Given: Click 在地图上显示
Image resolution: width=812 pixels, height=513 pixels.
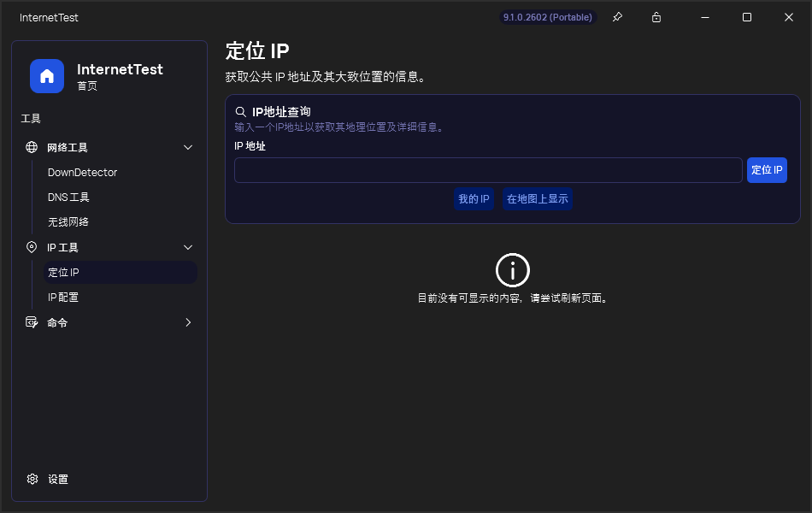Looking at the screenshot, I should pos(538,198).
